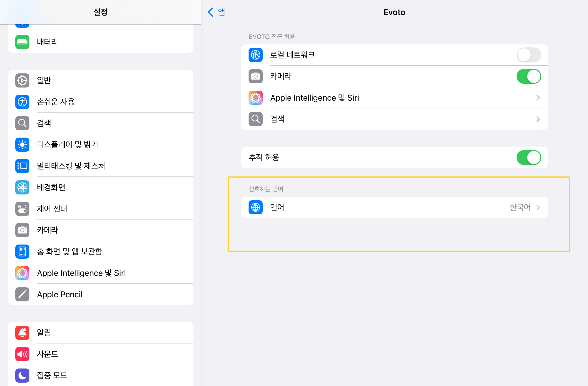Image resolution: width=588 pixels, height=386 pixels.
Task: Open 알림 settings
Action: tap(101, 333)
